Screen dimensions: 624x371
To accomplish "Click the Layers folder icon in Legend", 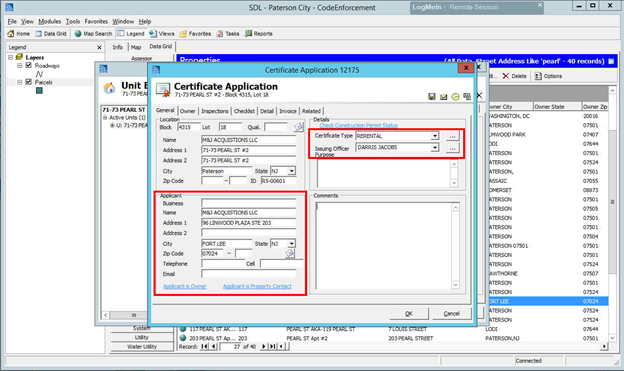I will (19, 57).
